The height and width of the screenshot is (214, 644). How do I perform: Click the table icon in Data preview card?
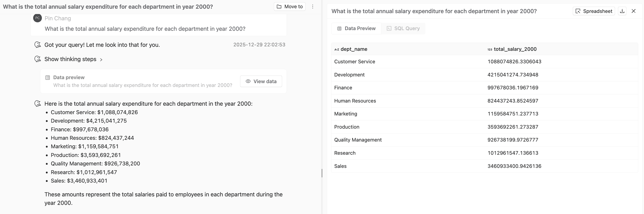(x=47, y=78)
